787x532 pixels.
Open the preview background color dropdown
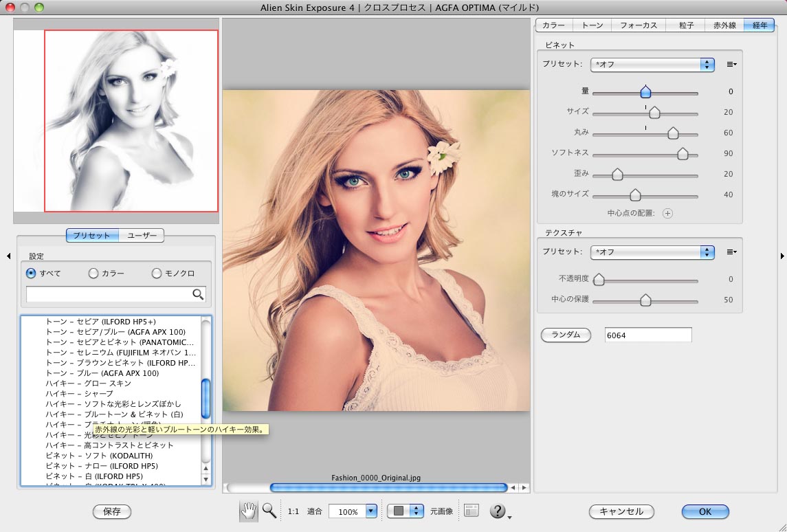405,511
